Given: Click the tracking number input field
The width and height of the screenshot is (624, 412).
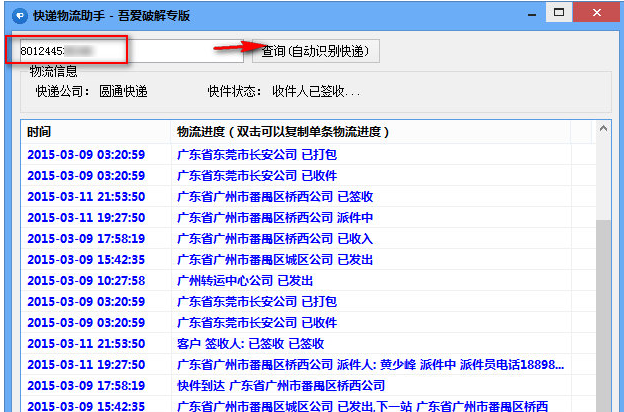Looking at the screenshot, I should pos(126,50).
